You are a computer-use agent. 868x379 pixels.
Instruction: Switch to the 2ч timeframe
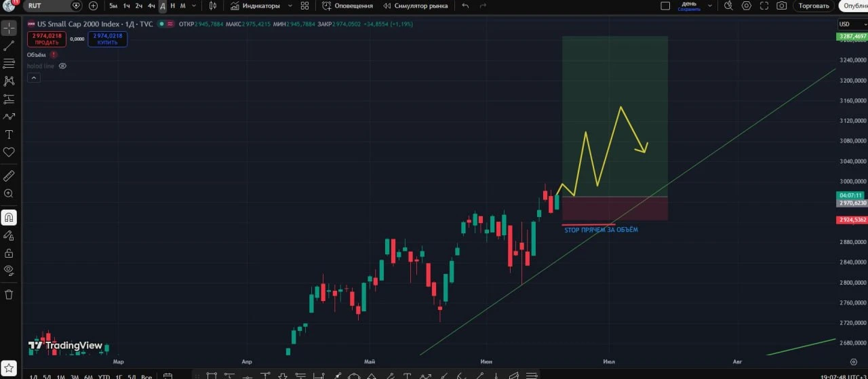coord(138,5)
